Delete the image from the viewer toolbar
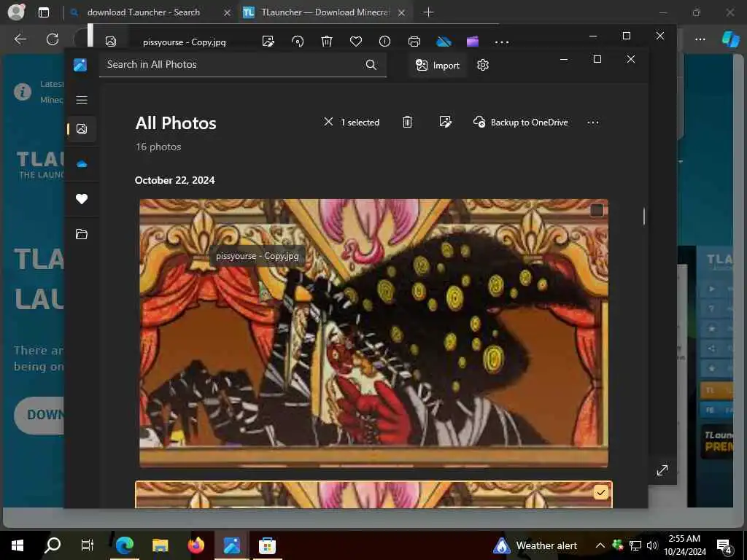 tap(327, 42)
